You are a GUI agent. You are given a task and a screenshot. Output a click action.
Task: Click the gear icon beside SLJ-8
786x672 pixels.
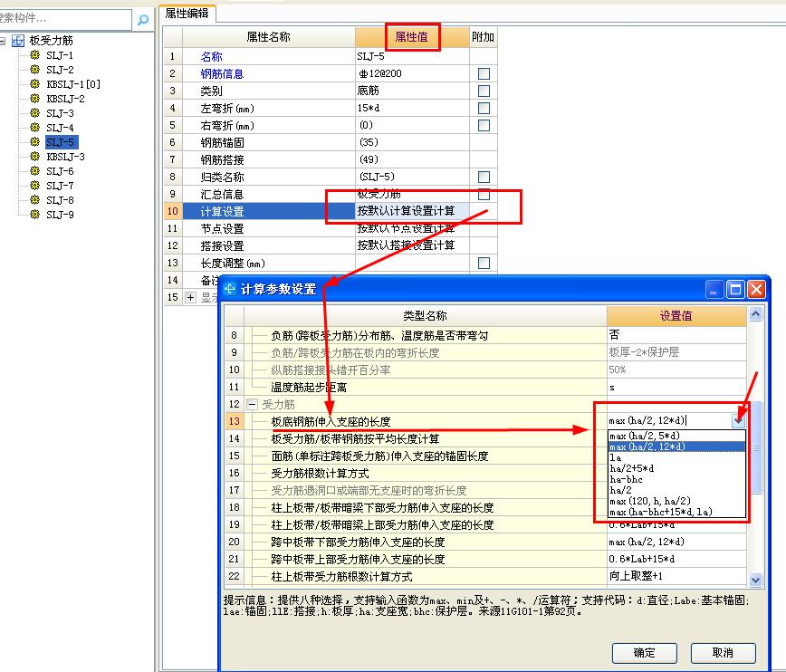pyautogui.click(x=34, y=199)
